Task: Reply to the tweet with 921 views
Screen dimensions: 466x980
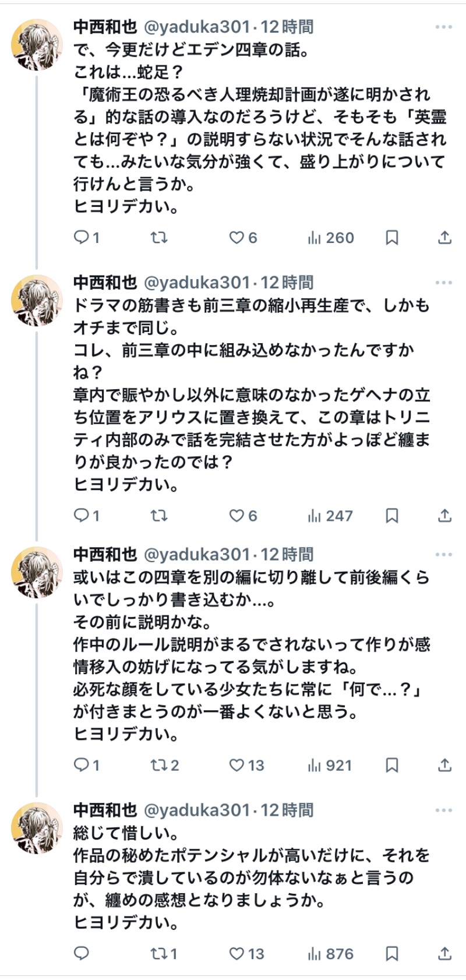Action: tap(82, 765)
